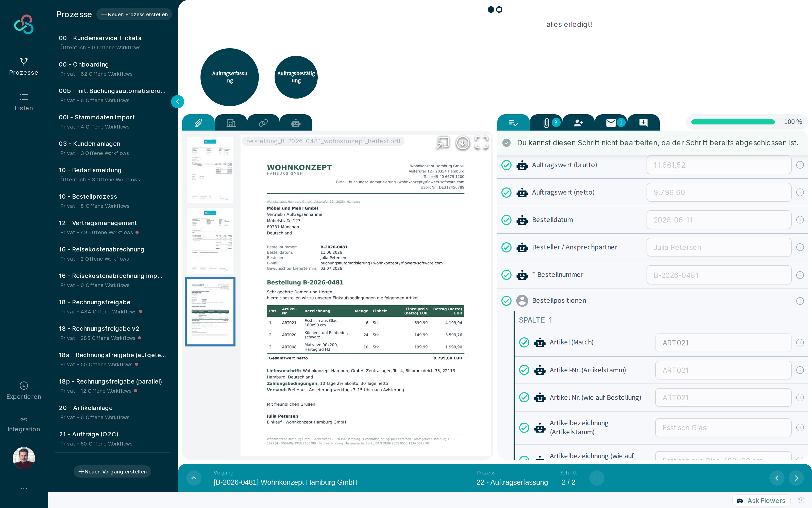Collapse the Prozesse sidebar panel
812x508 pixels.
(x=178, y=101)
